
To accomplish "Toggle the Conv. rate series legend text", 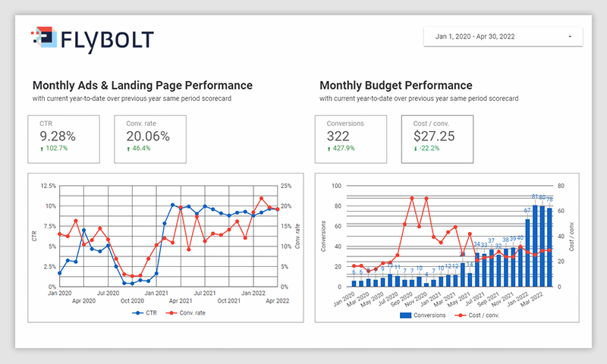I will 193,312.
